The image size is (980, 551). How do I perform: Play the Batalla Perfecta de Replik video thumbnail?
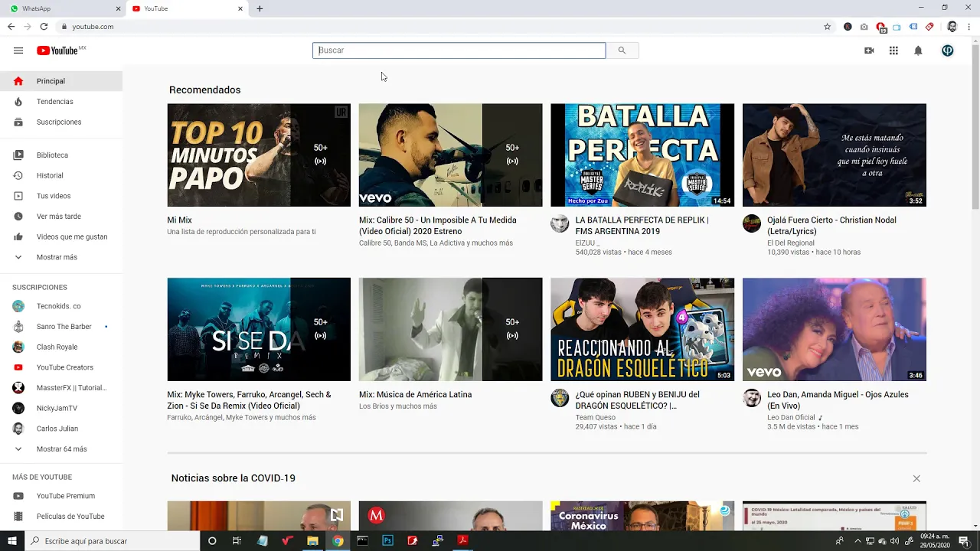(642, 155)
